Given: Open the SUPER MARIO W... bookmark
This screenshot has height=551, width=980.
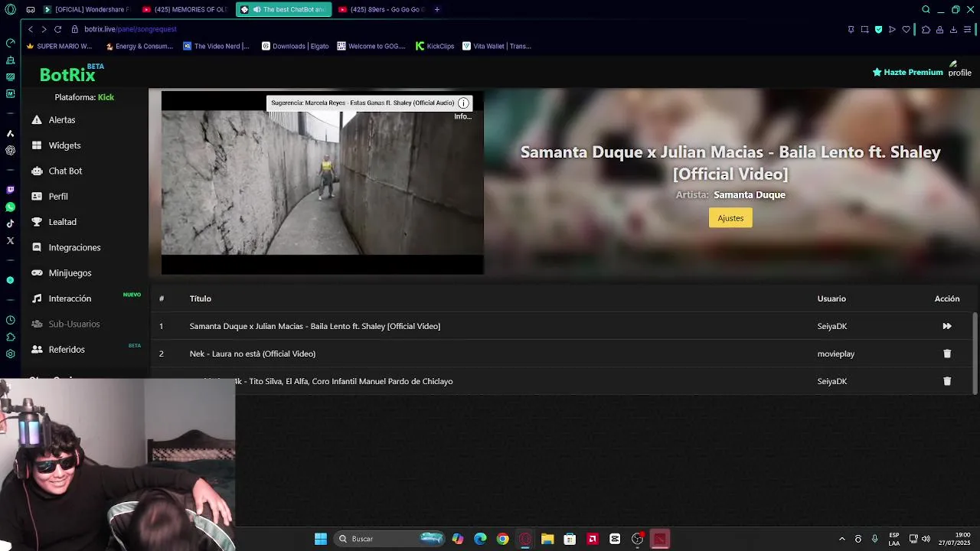Looking at the screenshot, I should (x=59, y=46).
